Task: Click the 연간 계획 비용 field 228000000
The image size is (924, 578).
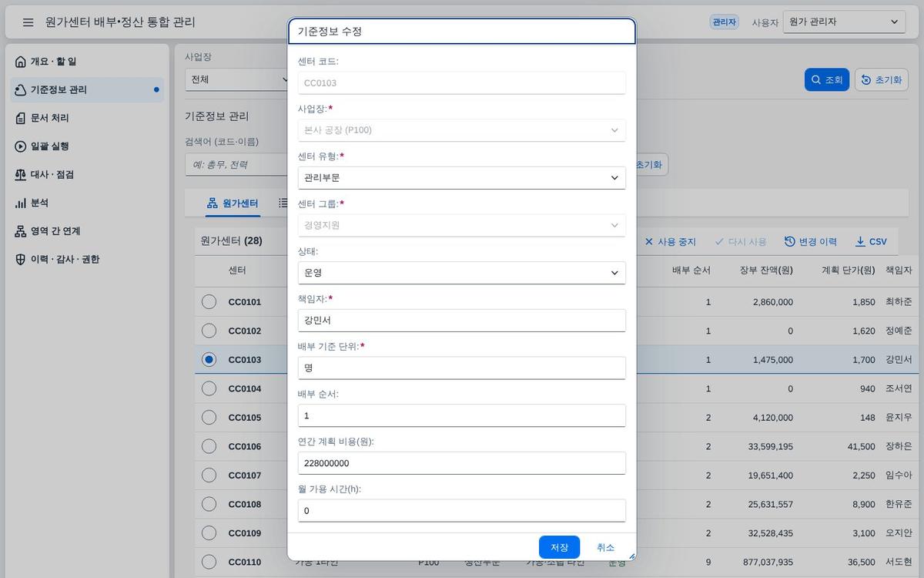Action: 461,463
